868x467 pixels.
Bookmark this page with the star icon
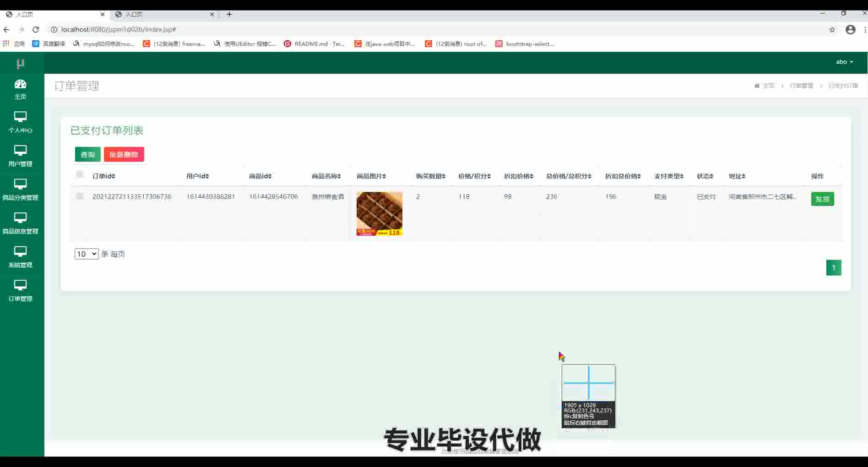pyautogui.click(x=832, y=30)
